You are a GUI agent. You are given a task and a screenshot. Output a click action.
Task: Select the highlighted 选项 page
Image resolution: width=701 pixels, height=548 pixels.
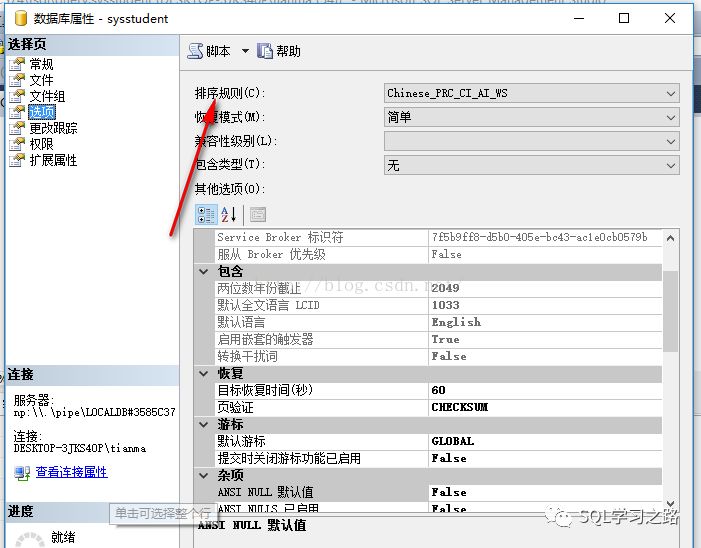coord(41,112)
